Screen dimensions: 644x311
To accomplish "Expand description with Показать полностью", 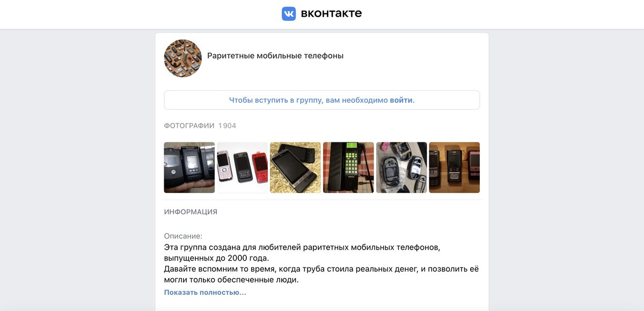I will pos(205,293).
